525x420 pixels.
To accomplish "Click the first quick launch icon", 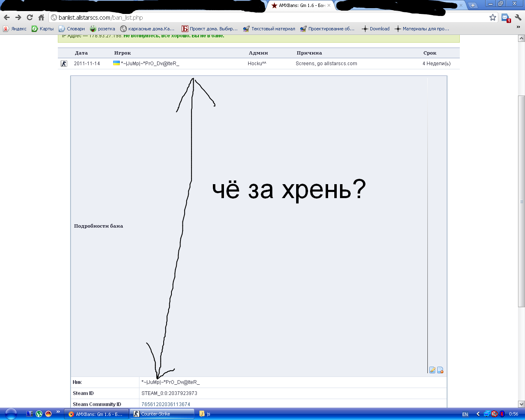I will (x=29, y=414).
